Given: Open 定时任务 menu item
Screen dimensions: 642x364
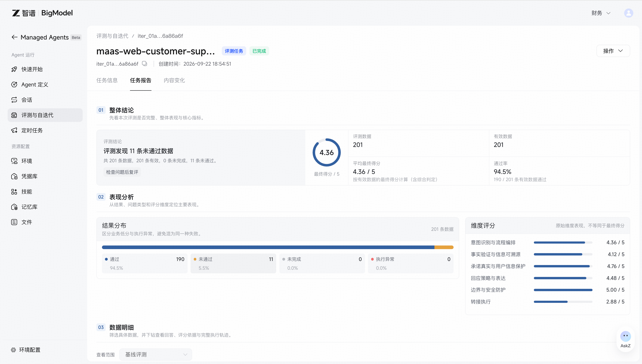Looking at the screenshot, I should pyautogui.click(x=45, y=130).
